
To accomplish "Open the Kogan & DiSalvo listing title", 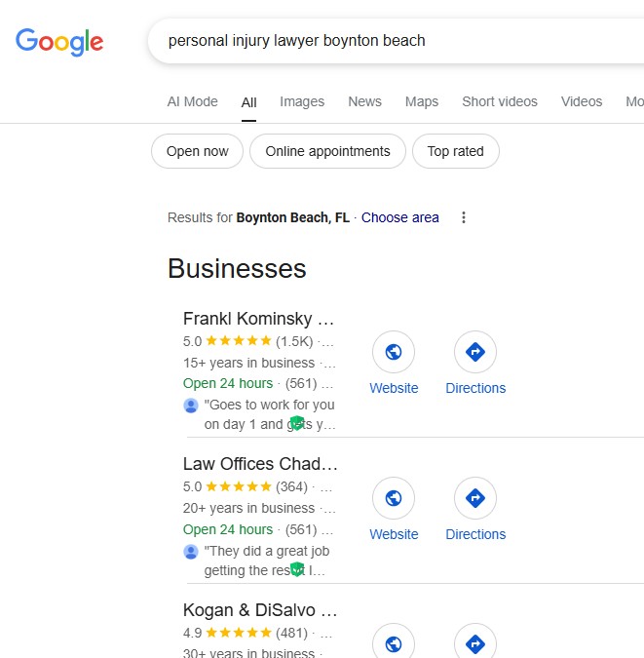I will coord(260,610).
